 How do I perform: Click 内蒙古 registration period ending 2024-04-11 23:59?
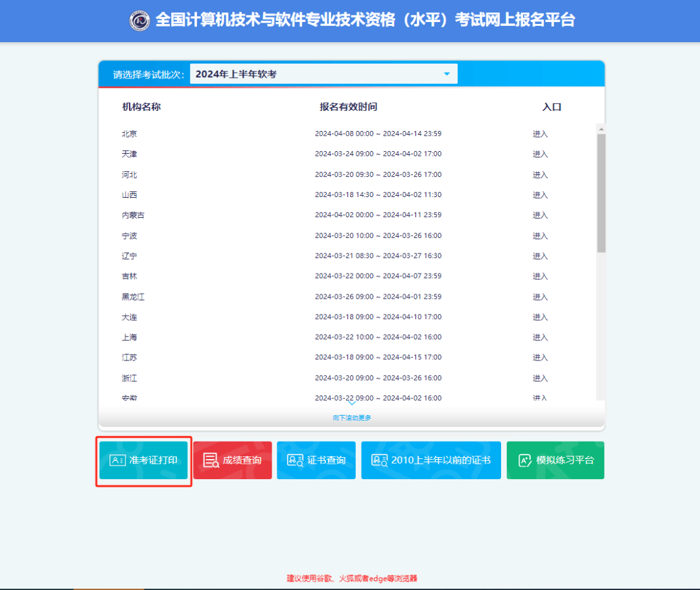378,215
